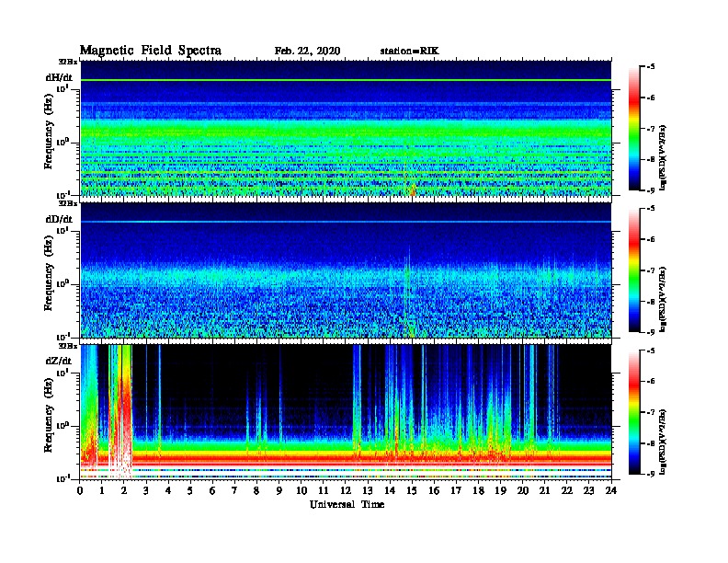Image resolution: width=728 pixels, height=563 pixels.
Task: Click the dD/dt panel label
Action: point(59,219)
